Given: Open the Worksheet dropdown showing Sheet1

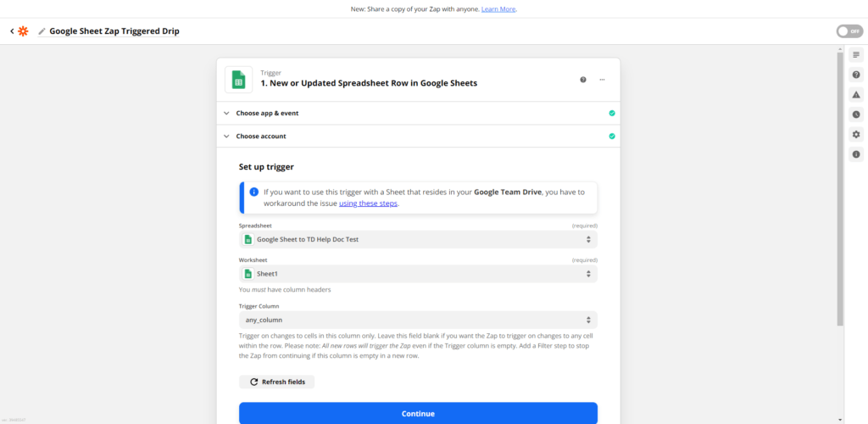Looking at the screenshot, I should point(418,274).
